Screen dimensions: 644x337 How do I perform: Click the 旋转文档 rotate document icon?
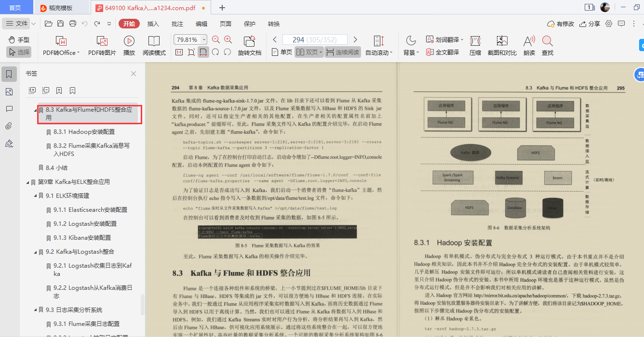click(250, 43)
